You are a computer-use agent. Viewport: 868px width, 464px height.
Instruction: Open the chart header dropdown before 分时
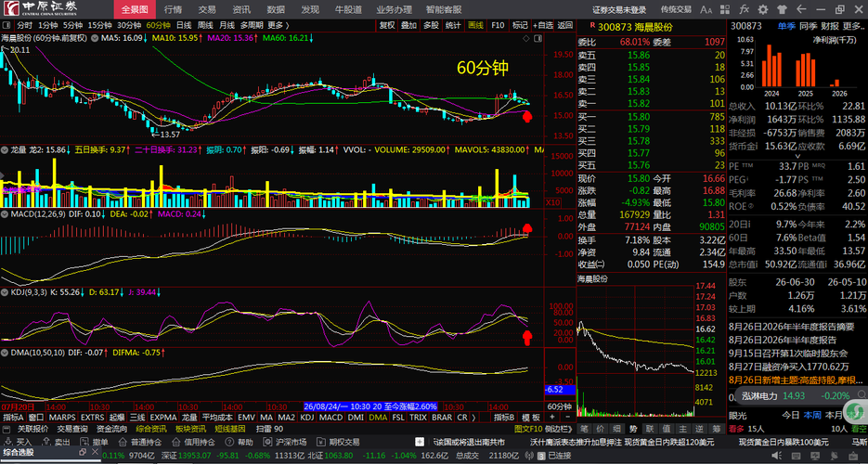coord(6,25)
